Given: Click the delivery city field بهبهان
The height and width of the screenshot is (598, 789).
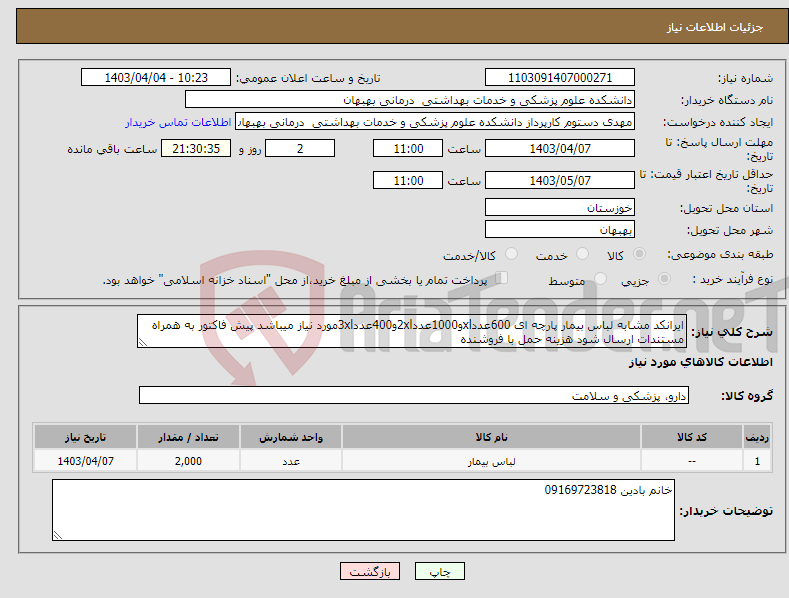Looking at the screenshot, I should coord(560,230).
